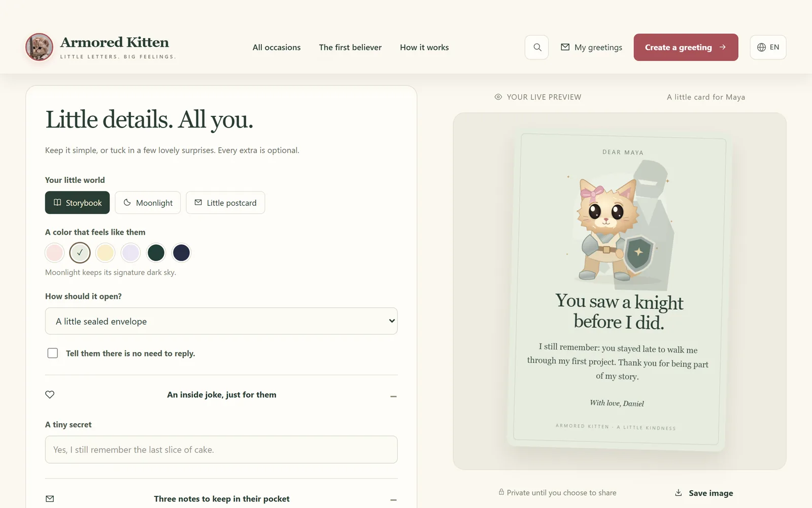
Task: Click 'Moonlight keeps its signature dark sky.' text
Action: [x=111, y=272]
